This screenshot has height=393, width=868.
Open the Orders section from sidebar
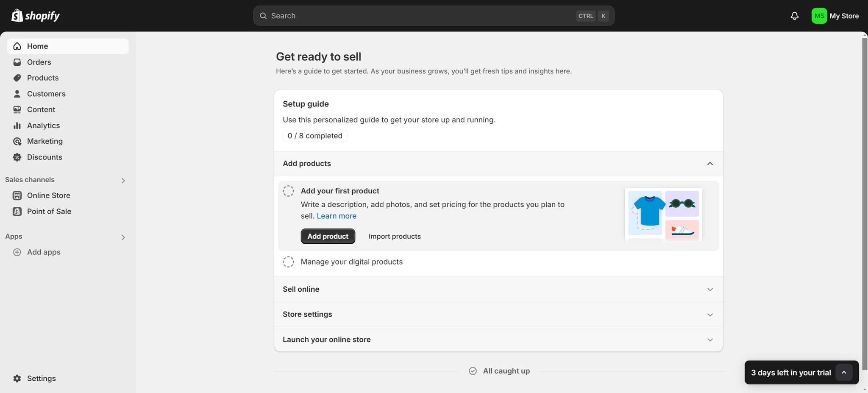pyautogui.click(x=39, y=62)
